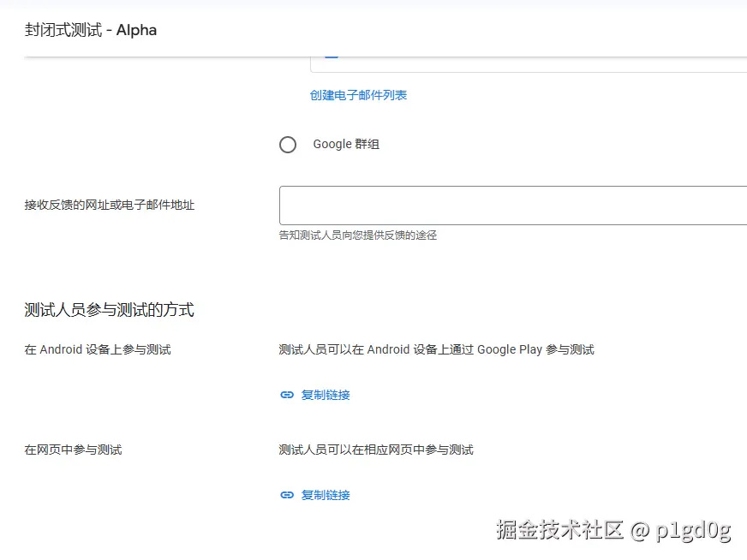Copy the Android testing link via 复制链接

pyautogui.click(x=326, y=395)
